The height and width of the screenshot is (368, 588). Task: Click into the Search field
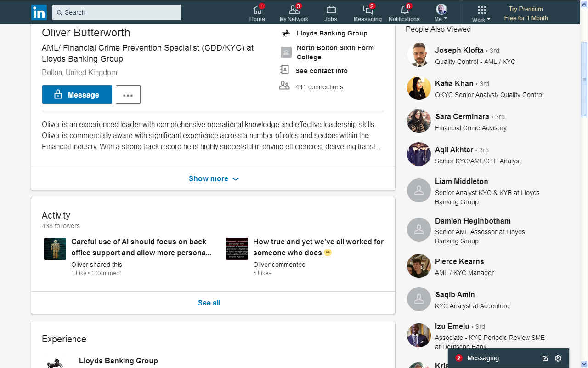click(x=117, y=12)
